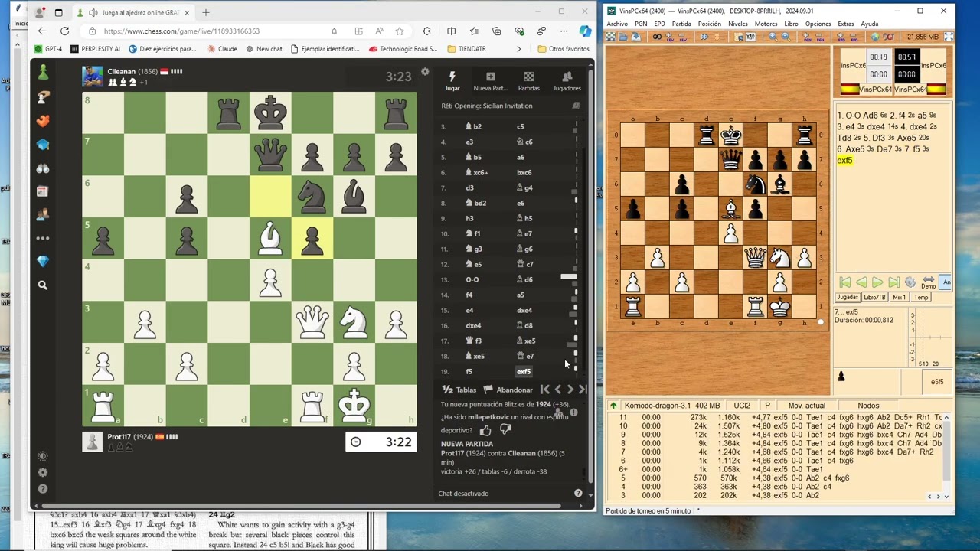The width and height of the screenshot is (980, 551).
Task: Click the e6f5 move button in VinsPCx64
Action: 937,382
